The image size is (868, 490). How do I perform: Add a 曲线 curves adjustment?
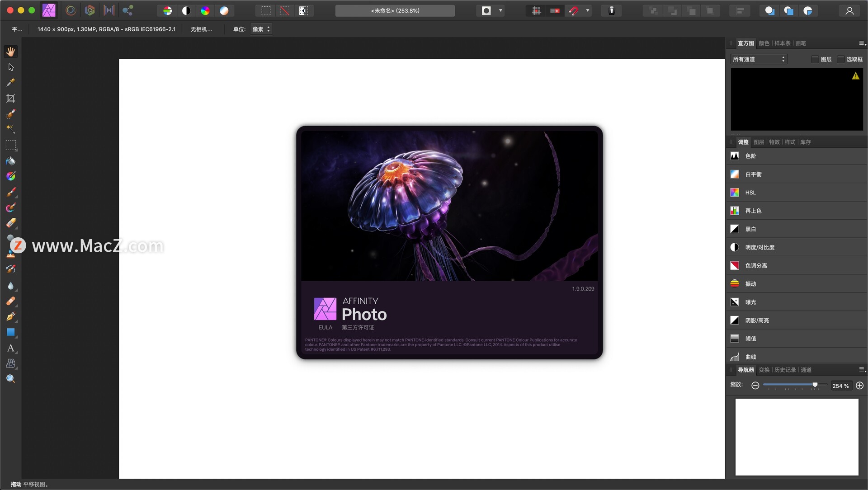coord(750,357)
